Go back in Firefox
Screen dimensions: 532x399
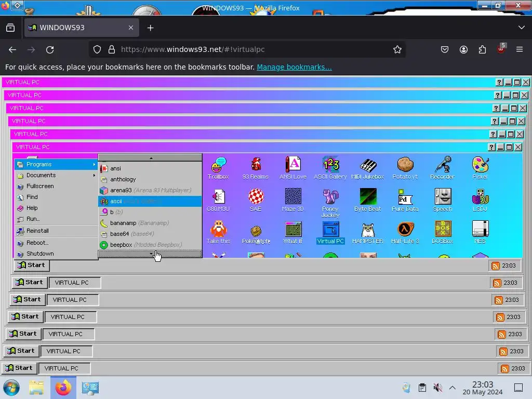pos(12,49)
